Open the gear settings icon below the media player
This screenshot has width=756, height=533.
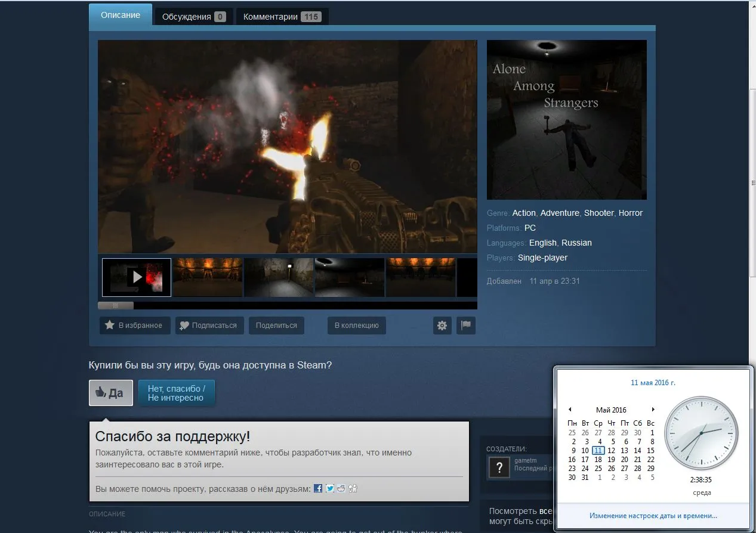(442, 326)
